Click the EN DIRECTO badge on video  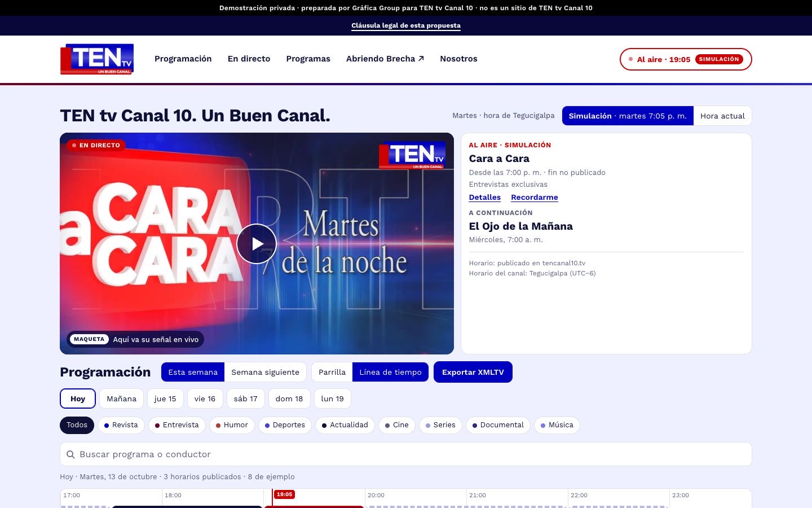point(96,145)
